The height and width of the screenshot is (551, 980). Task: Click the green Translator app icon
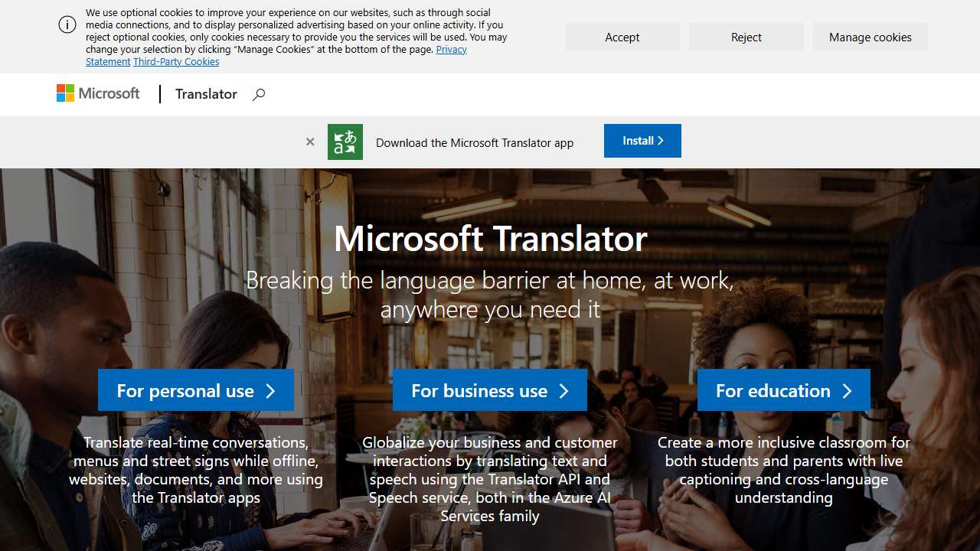tap(345, 142)
